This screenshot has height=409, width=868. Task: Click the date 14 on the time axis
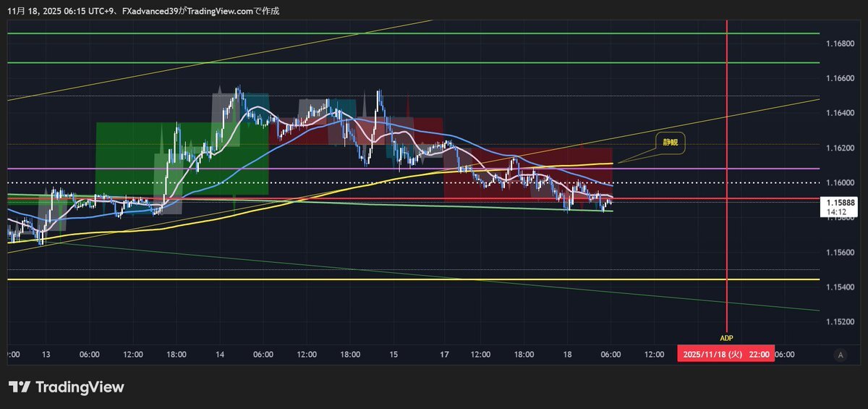(220, 355)
